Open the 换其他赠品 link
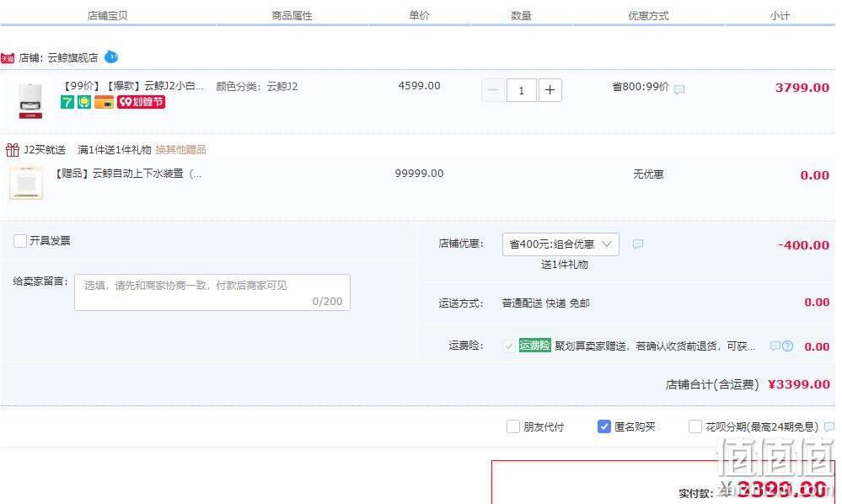This screenshot has width=842, height=504. click(181, 150)
